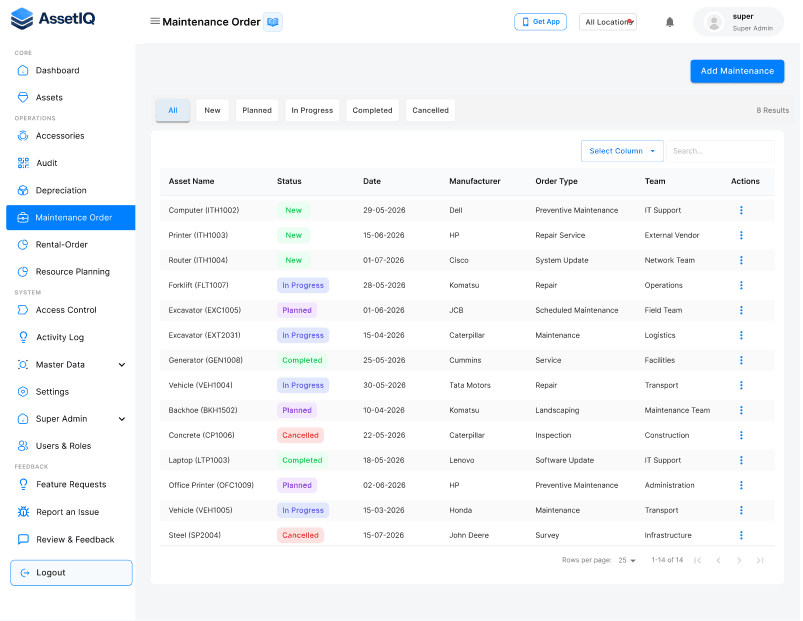803x621 pixels.
Task: Click the Report an Issue bug icon
Action: [x=23, y=511]
